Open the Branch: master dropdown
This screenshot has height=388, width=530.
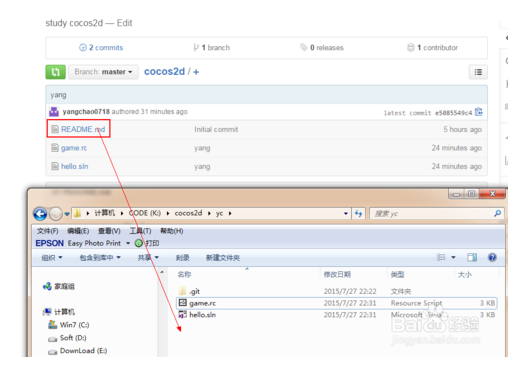pyautogui.click(x=103, y=72)
